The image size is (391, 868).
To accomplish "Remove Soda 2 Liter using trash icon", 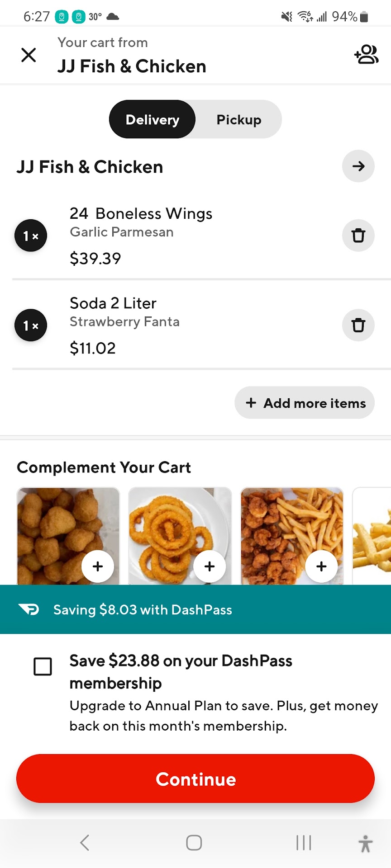I will (x=358, y=325).
